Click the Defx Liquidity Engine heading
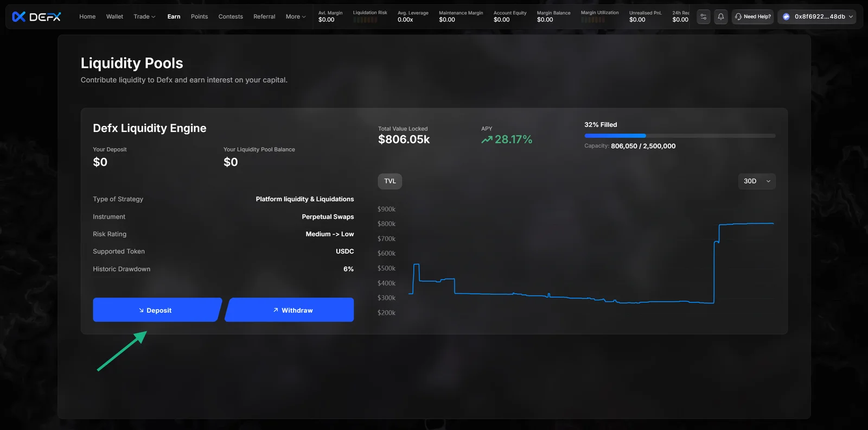The width and height of the screenshot is (868, 430). pyautogui.click(x=150, y=128)
